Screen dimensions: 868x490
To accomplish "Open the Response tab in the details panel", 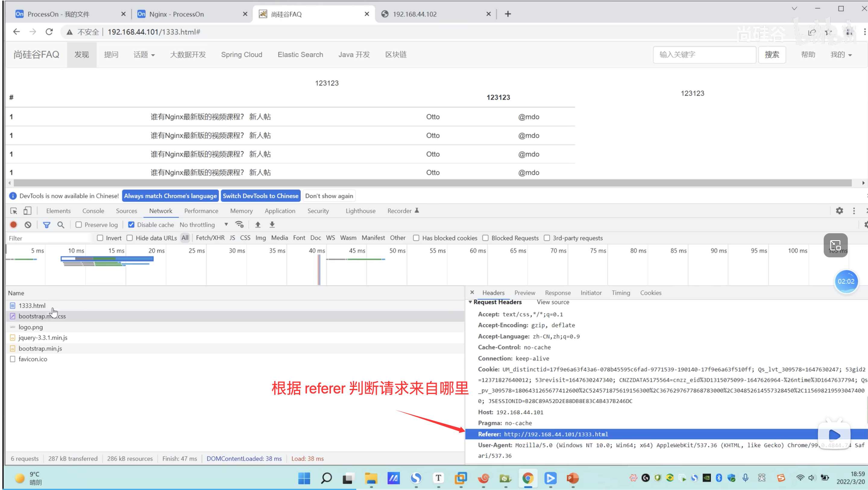I will point(558,293).
